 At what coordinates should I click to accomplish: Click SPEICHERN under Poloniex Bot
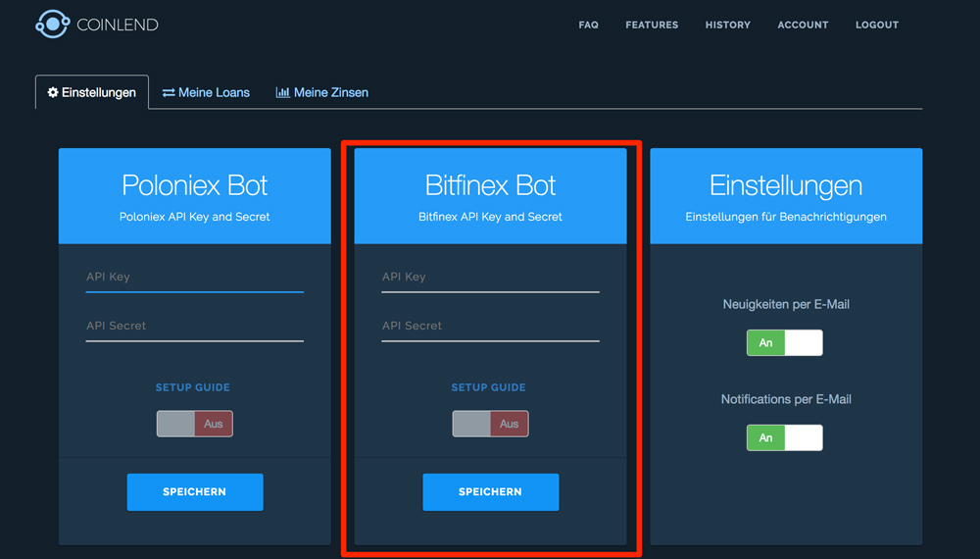[x=195, y=492]
